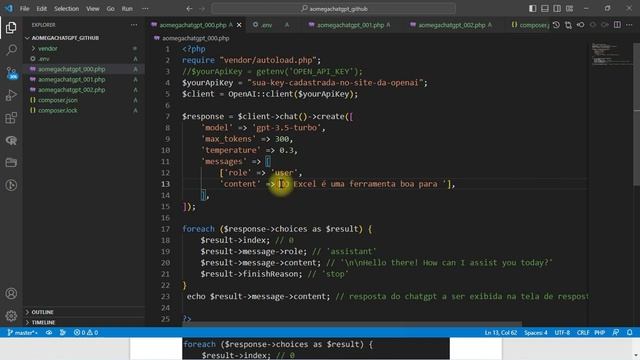Open the Run menu

click(x=127, y=9)
